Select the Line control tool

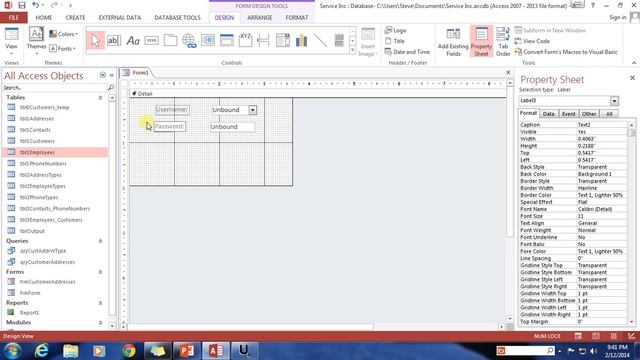pos(320,40)
